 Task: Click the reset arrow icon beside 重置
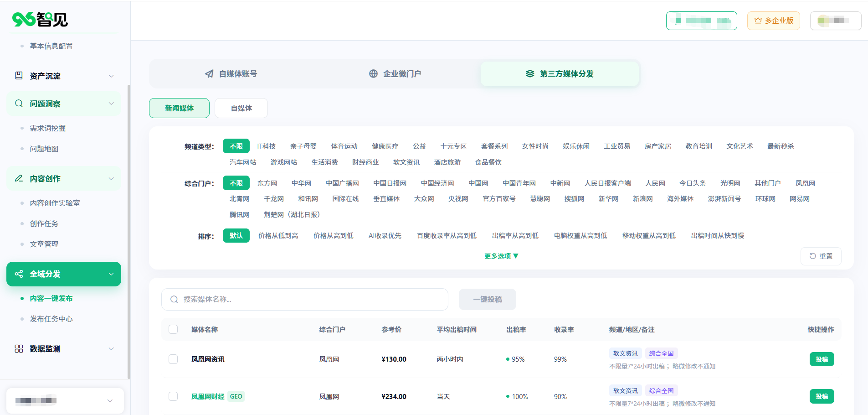point(812,256)
